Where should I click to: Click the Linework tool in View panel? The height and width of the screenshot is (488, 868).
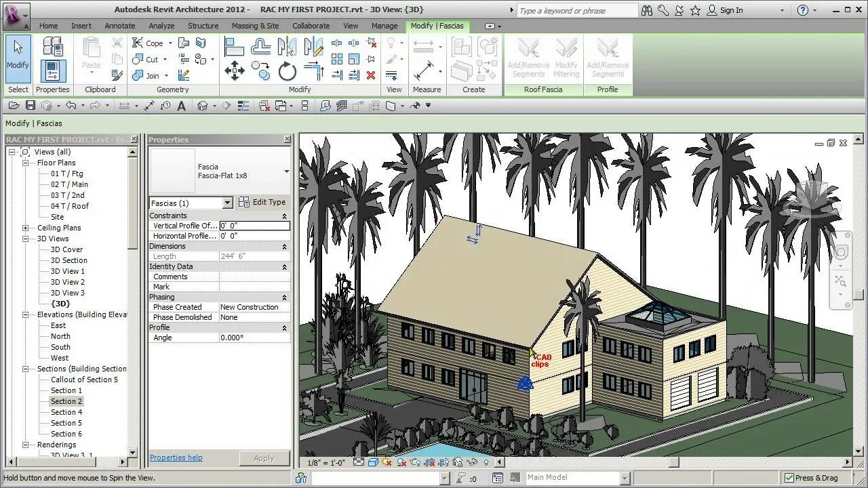tap(391, 75)
